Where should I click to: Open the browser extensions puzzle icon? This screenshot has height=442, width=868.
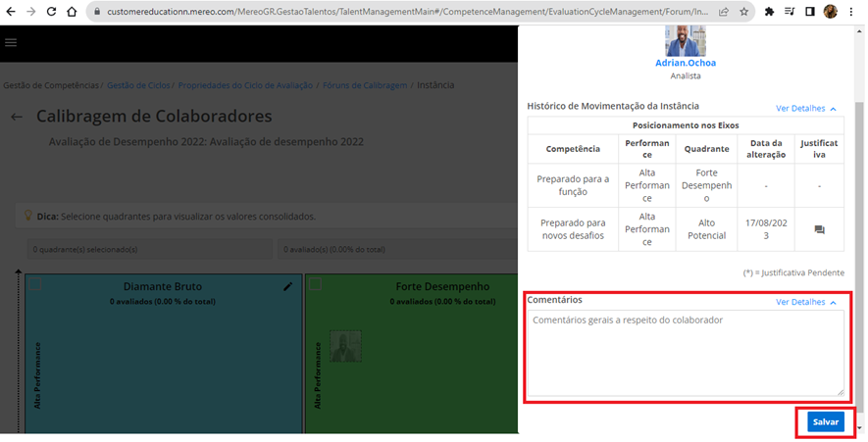[770, 12]
